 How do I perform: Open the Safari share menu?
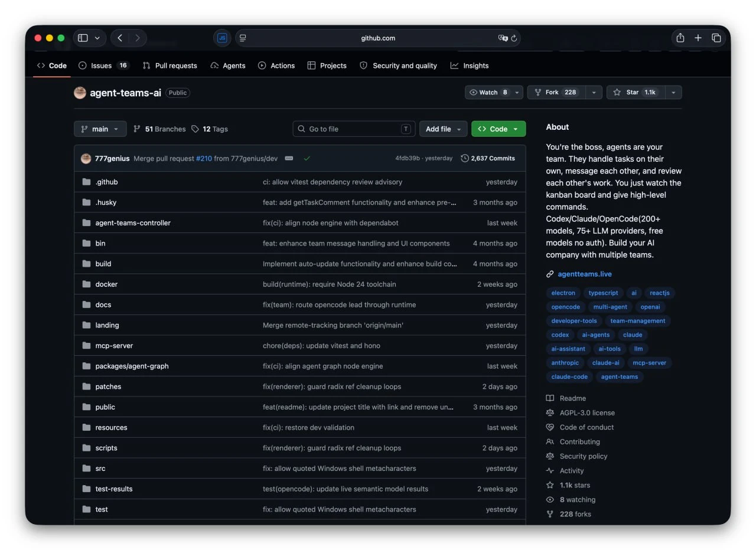680,38
